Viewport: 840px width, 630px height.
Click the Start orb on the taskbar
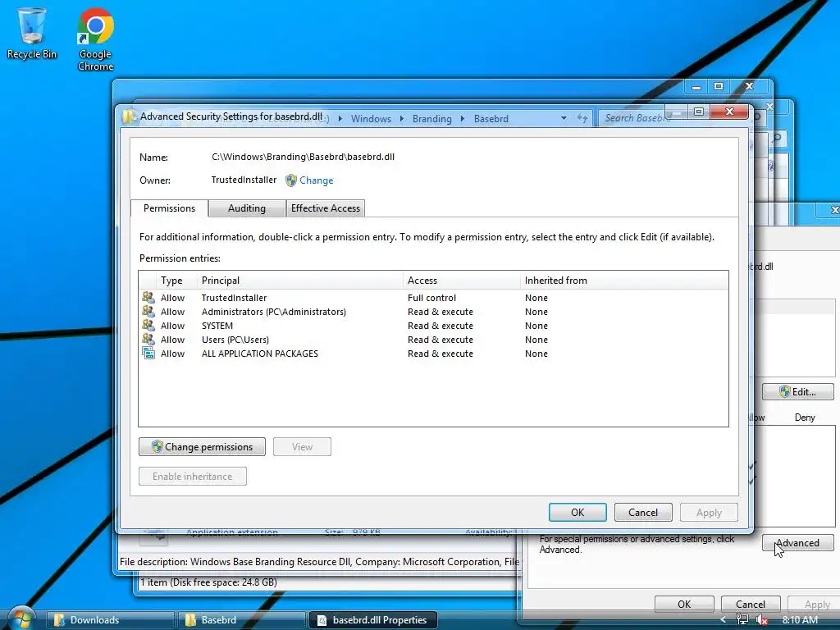21,619
